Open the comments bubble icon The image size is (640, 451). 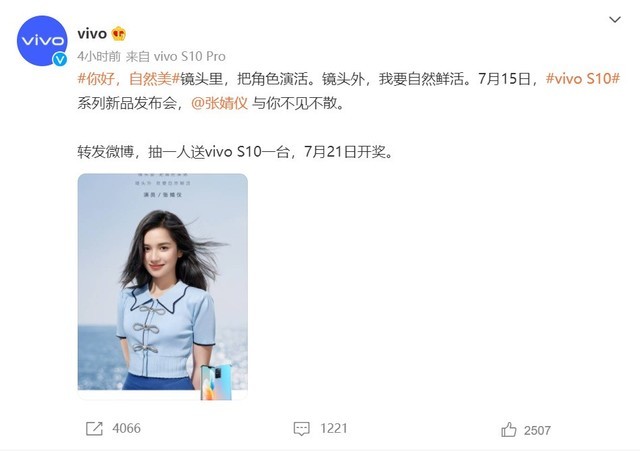pyautogui.click(x=302, y=429)
